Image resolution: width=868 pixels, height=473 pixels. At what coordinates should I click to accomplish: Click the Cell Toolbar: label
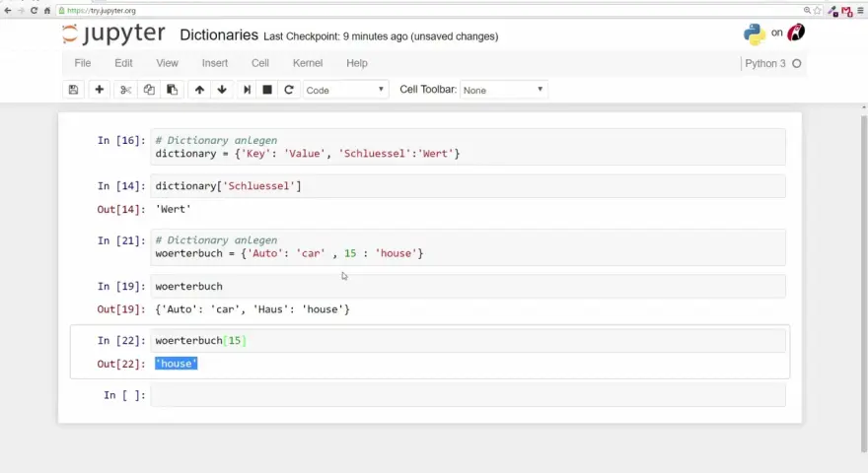tap(428, 90)
